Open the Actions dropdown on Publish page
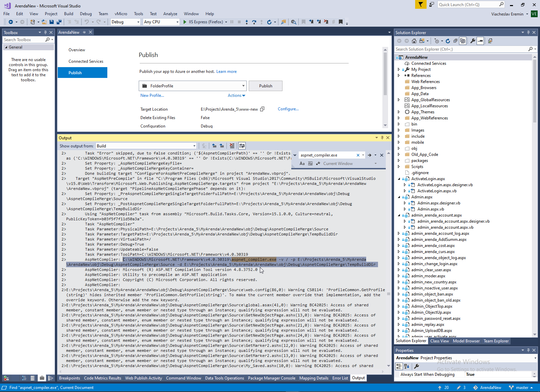This screenshot has width=540, height=392. pyautogui.click(x=236, y=95)
